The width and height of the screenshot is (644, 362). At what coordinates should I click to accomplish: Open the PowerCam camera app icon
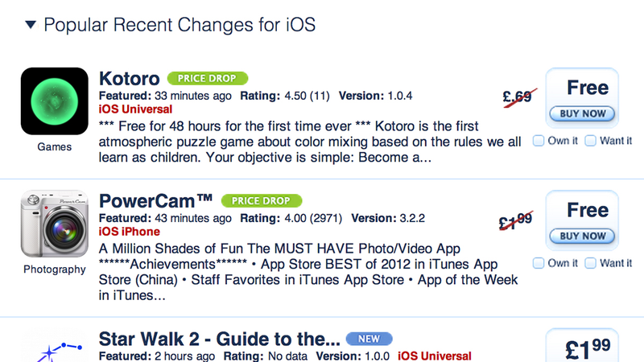55,224
